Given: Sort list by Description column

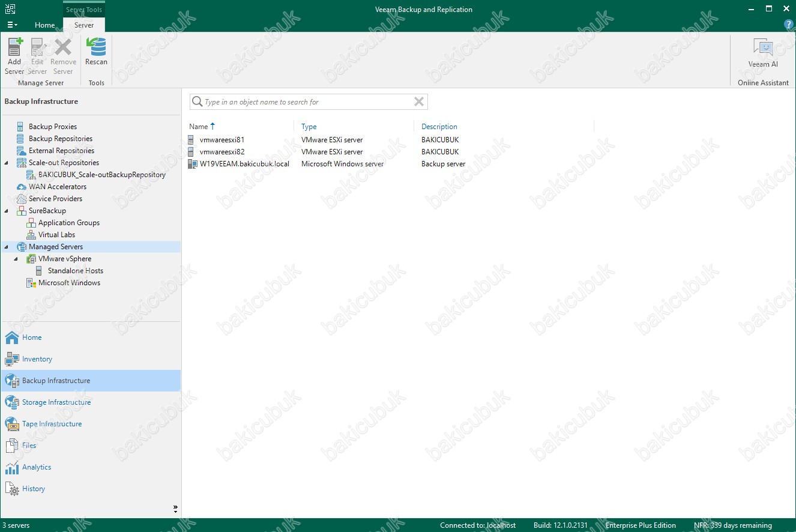Looking at the screenshot, I should tap(439, 127).
